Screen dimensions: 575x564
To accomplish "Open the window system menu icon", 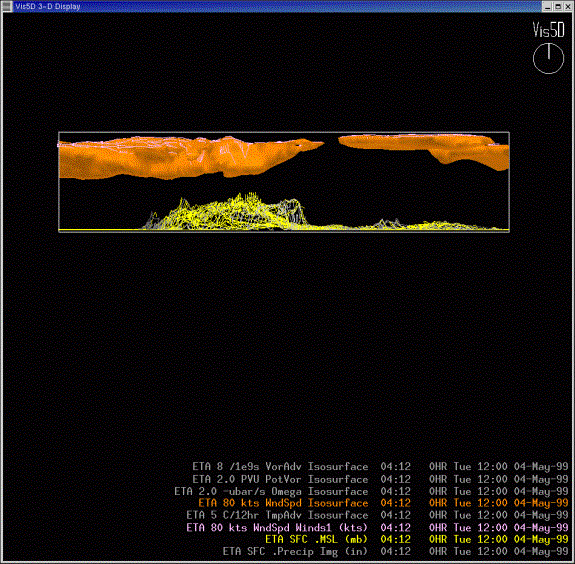I will pos(7,6).
